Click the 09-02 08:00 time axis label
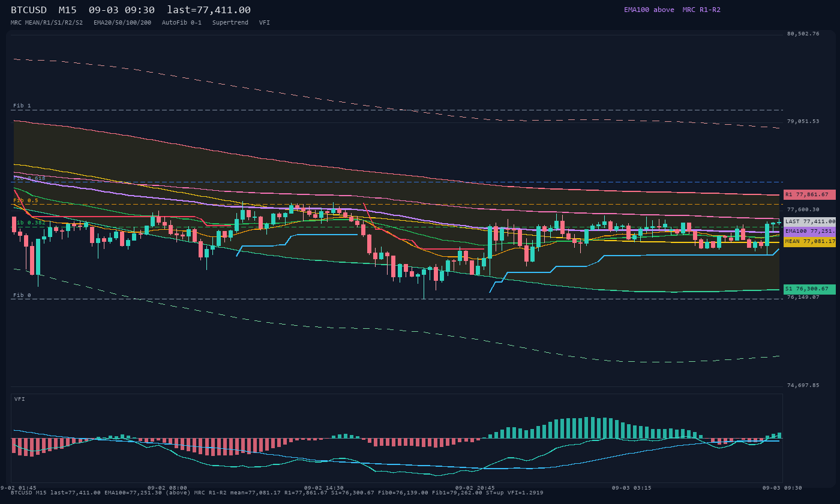 [x=167, y=488]
